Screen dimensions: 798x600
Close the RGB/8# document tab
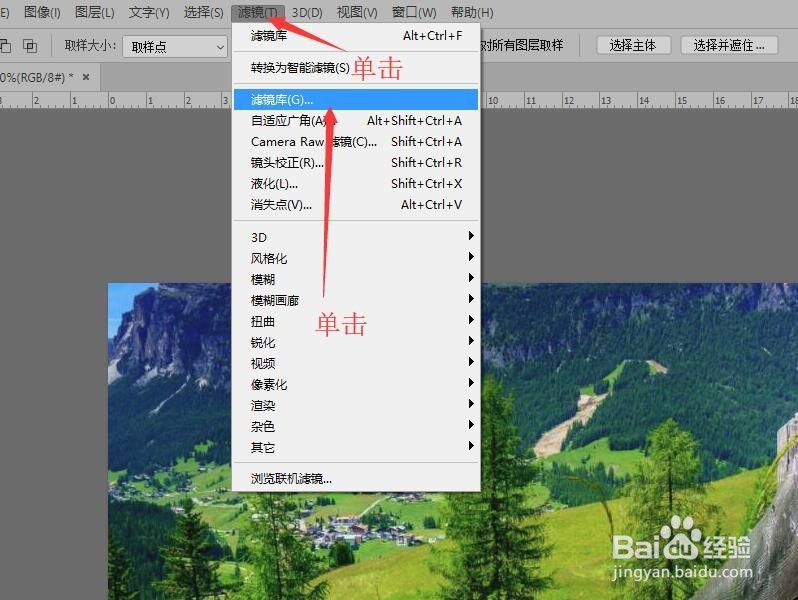[x=86, y=77]
